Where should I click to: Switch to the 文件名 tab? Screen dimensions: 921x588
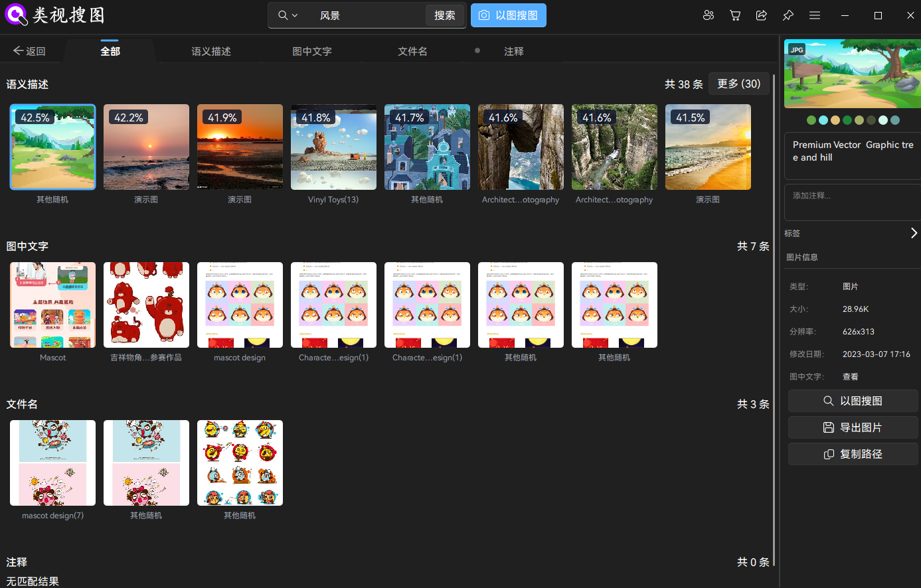412,51
